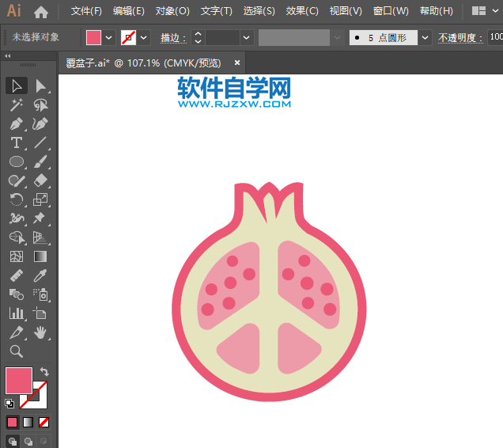The width and height of the screenshot is (503, 448).
Task: Expand the stroke weight dropdown
Action: 247,37
